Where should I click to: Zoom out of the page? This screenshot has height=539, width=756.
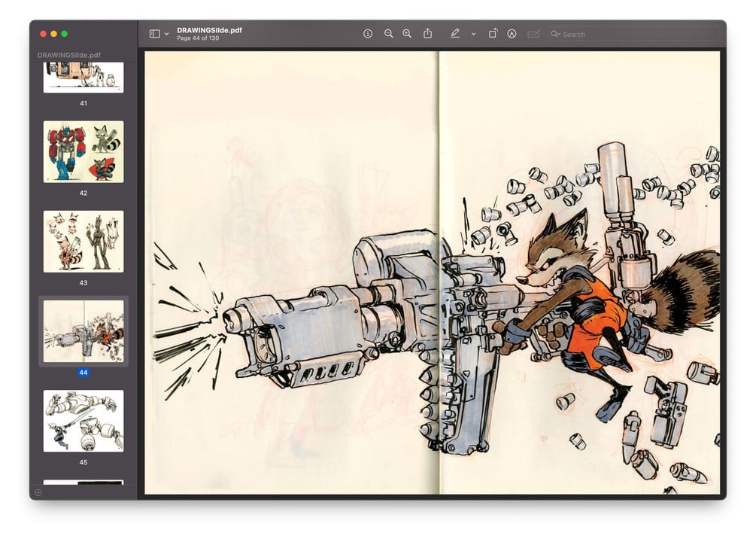click(x=389, y=34)
